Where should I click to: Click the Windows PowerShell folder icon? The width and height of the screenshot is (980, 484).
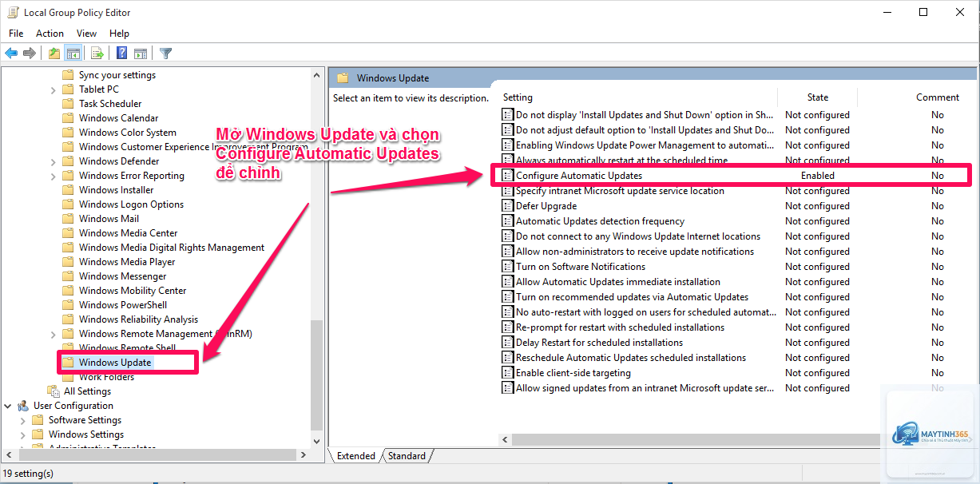[68, 305]
